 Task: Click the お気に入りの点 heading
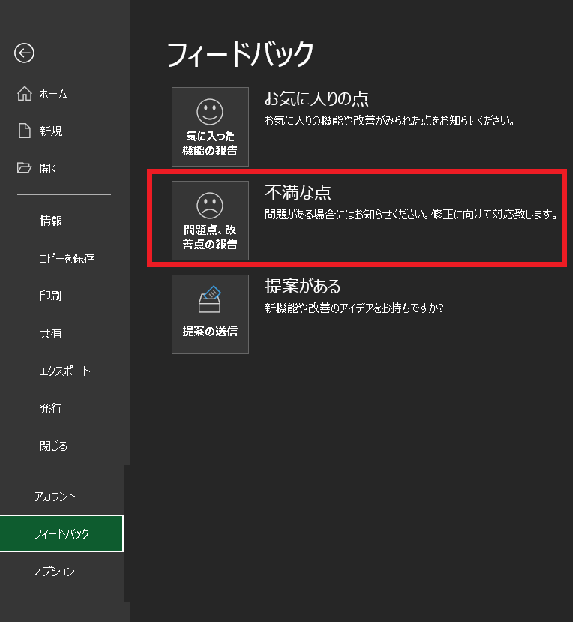[316, 98]
